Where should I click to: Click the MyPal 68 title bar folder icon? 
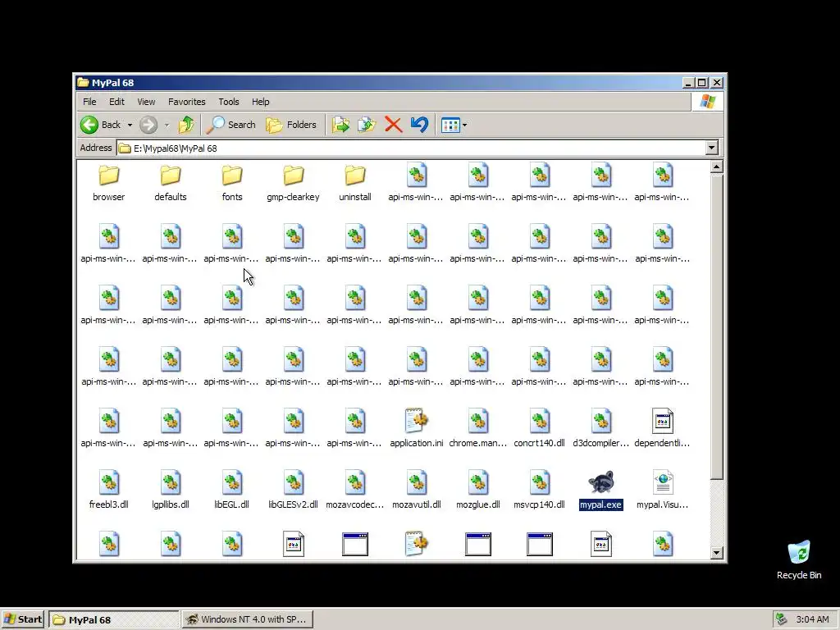pos(83,83)
